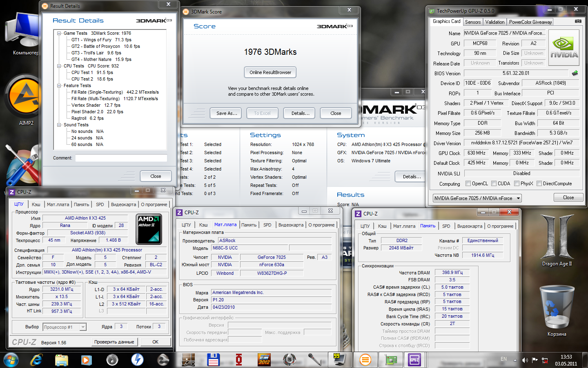
Task: Click Close in 3DMark Score window
Action: click(336, 113)
